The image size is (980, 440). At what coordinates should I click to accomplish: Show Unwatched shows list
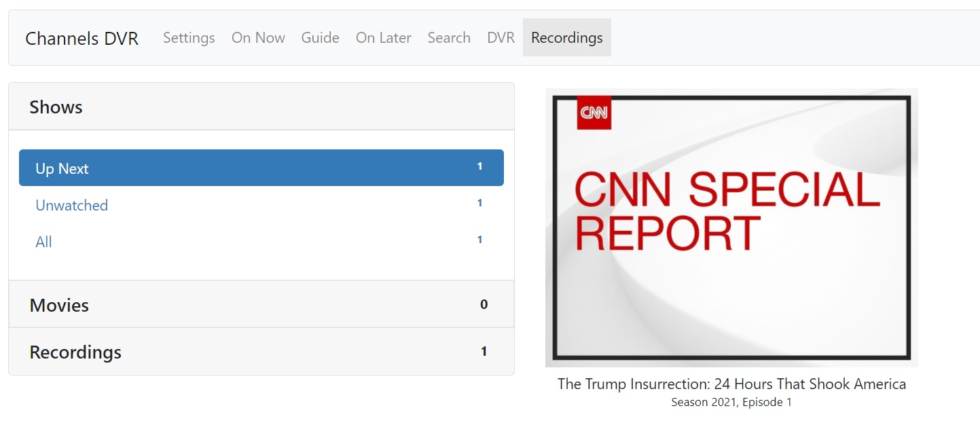coord(71,205)
